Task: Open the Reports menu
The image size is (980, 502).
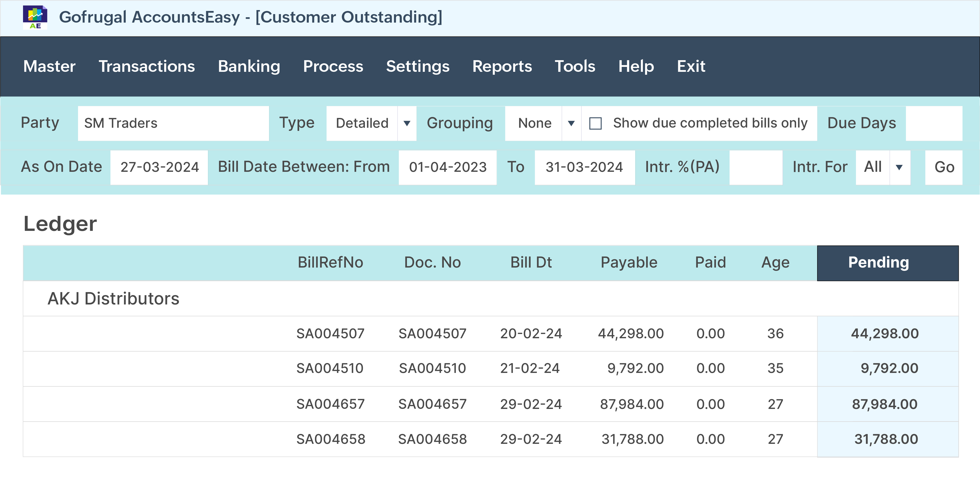Action: pos(502,66)
